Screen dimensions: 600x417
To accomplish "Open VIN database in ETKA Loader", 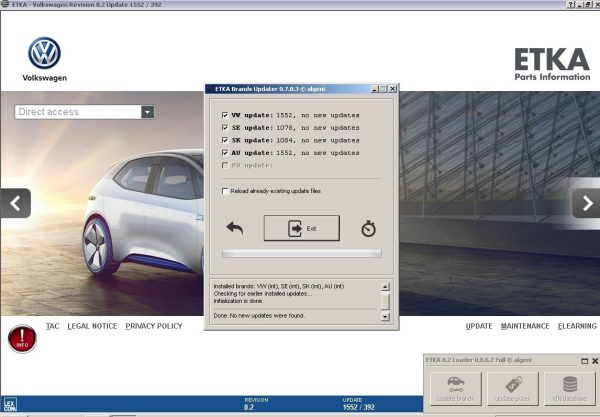I will 569,389.
